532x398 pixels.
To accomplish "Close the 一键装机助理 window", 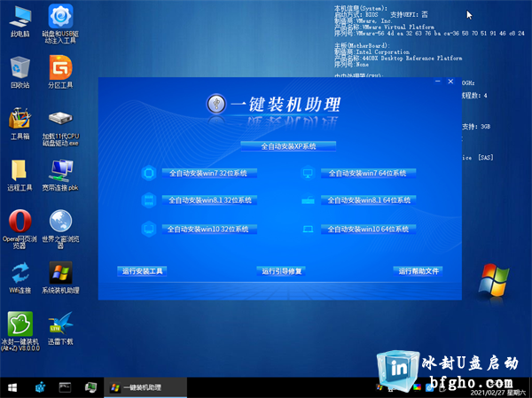I will click(450, 82).
